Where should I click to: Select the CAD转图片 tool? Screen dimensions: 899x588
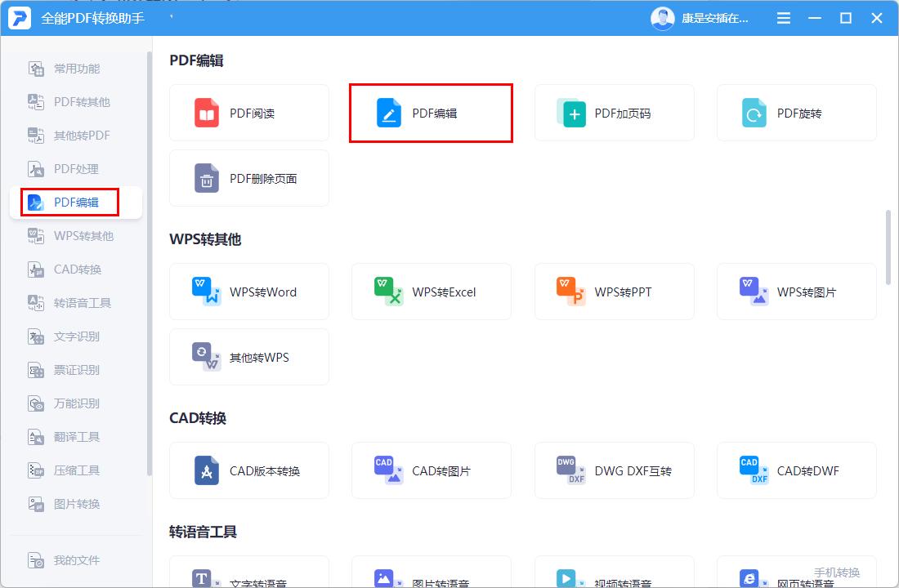431,470
